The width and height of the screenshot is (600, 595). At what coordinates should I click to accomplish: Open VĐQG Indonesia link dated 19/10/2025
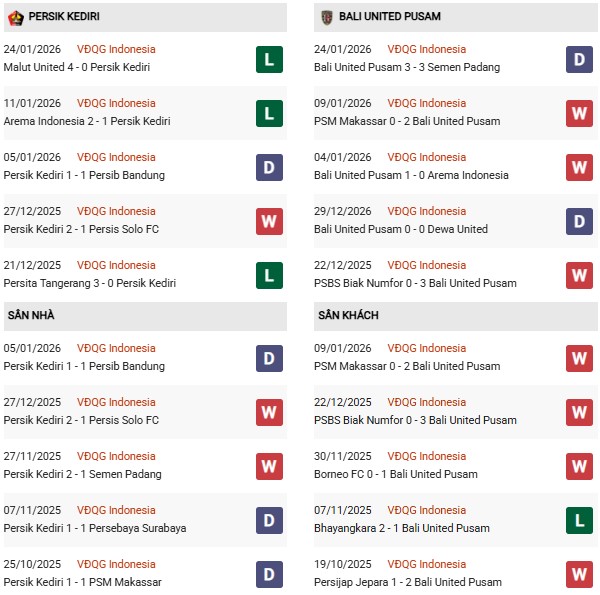[428, 564]
